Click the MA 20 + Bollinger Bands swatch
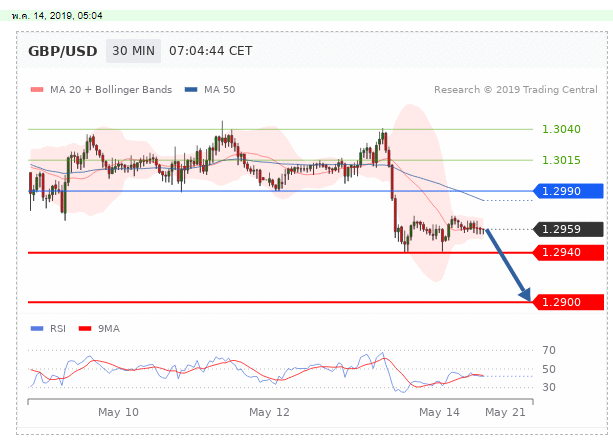The image size is (613, 441). coord(37,90)
